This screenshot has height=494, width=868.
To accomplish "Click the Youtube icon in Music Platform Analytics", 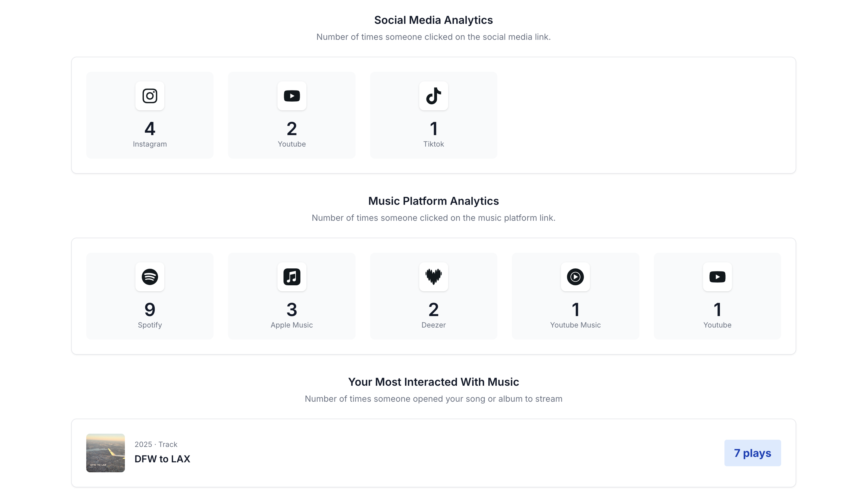I will click(x=717, y=277).
